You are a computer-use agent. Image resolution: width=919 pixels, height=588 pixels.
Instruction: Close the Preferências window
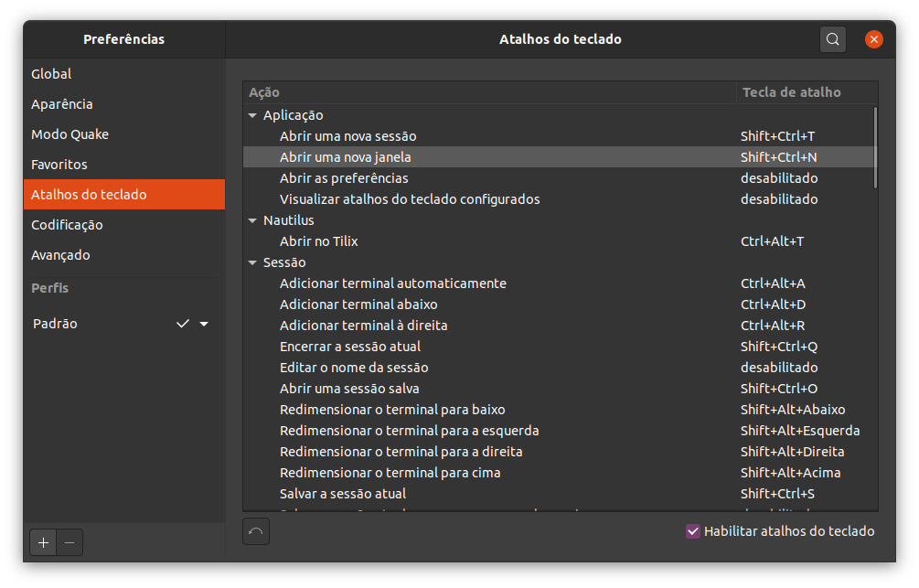click(x=874, y=39)
